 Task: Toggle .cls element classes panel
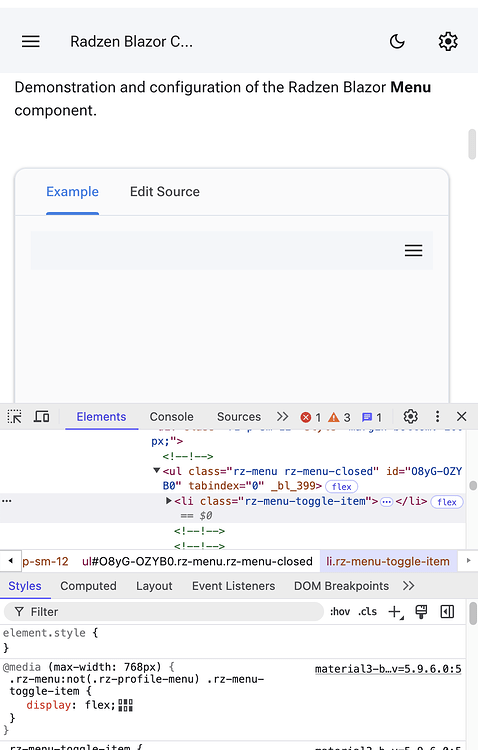coord(367,612)
